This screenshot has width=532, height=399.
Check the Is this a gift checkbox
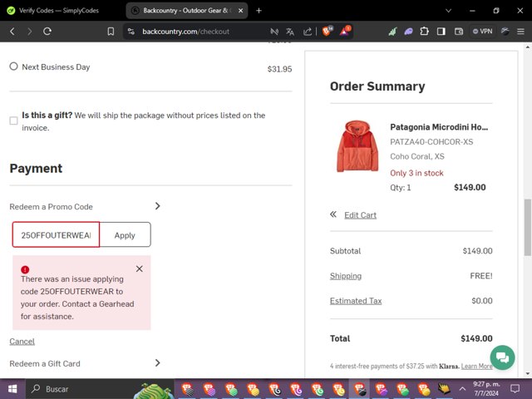[13, 121]
